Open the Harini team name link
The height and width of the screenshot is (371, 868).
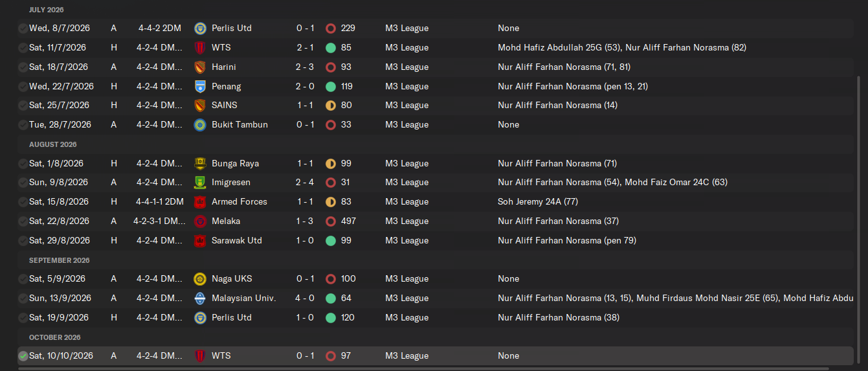pos(223,67)
